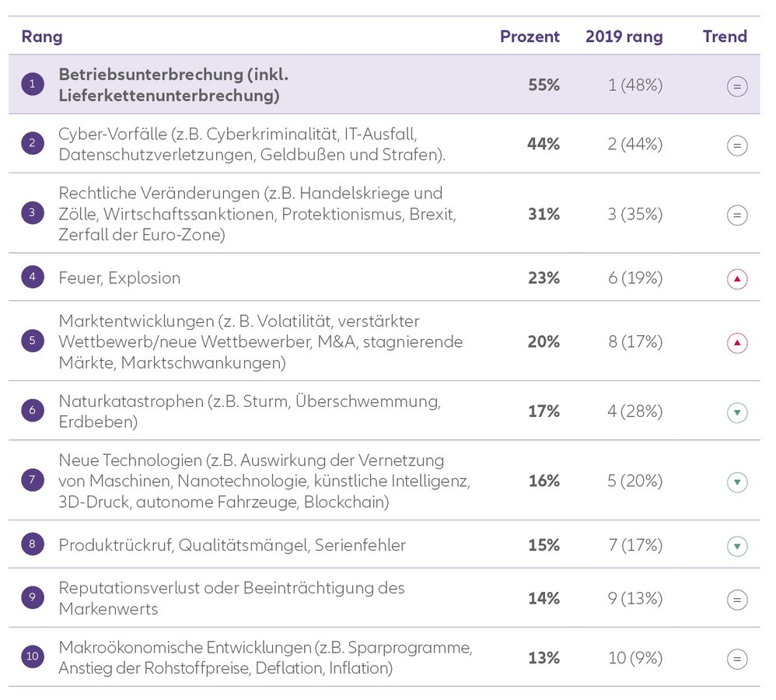Click the equal trend icon for Reputationsverlust
Image resolution: width=776 pixels, height=700 pixels.
tap(737, 599)
